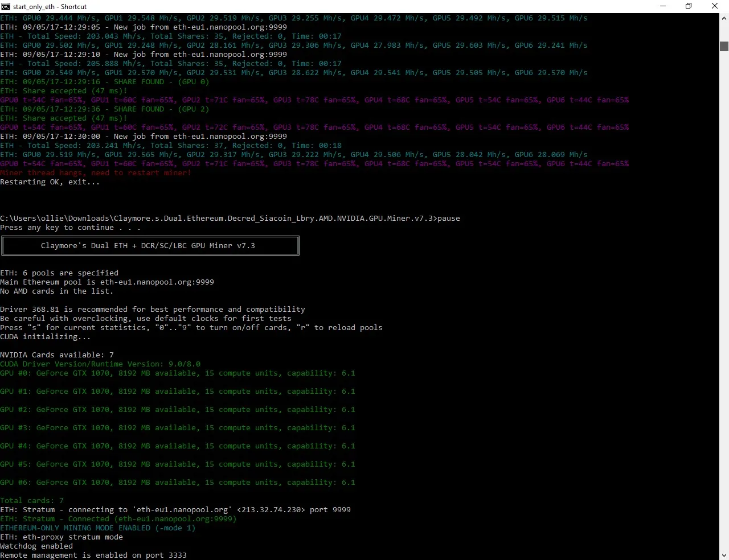Click the 'GPU #0: GeForce GTX 1070' line

point(178,373)
